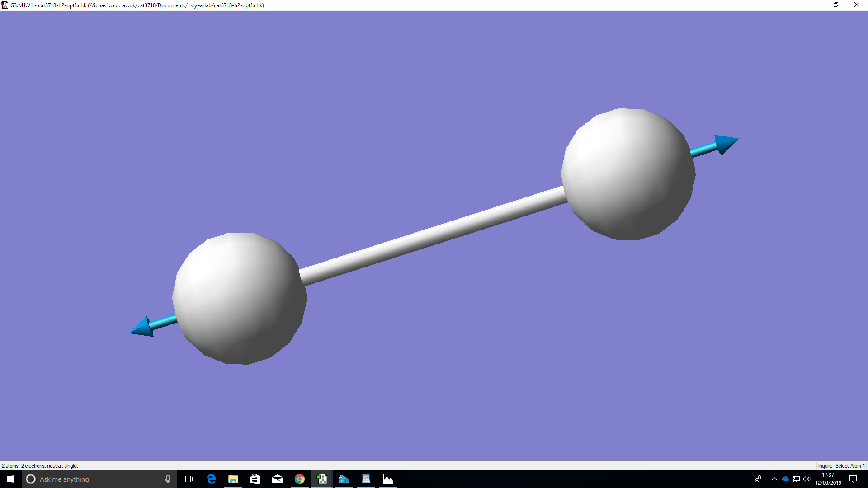Open Microsoft Store from taskbar
Screen dimensions: 868x488
pos(255,479)
